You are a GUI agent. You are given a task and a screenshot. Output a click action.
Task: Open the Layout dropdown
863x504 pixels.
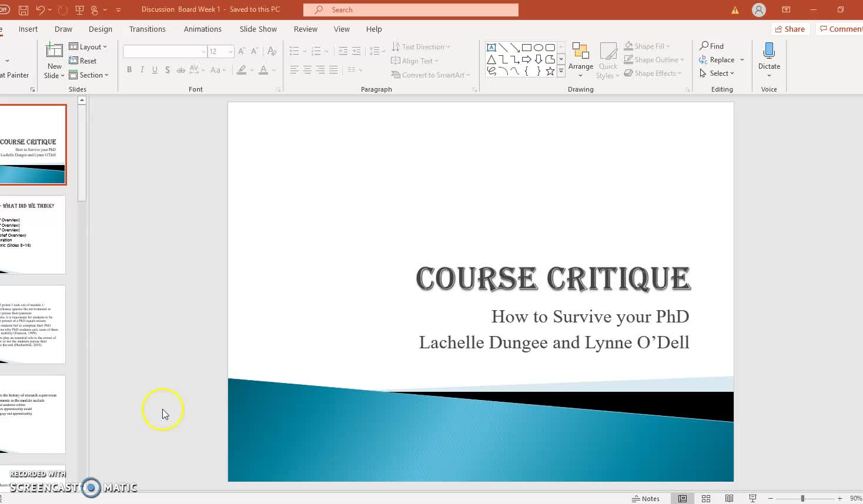coord(88,47)
